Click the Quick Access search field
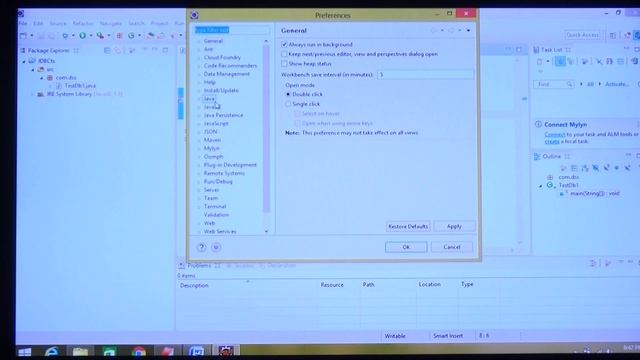640x360 pixels. [x=582, y=35]
